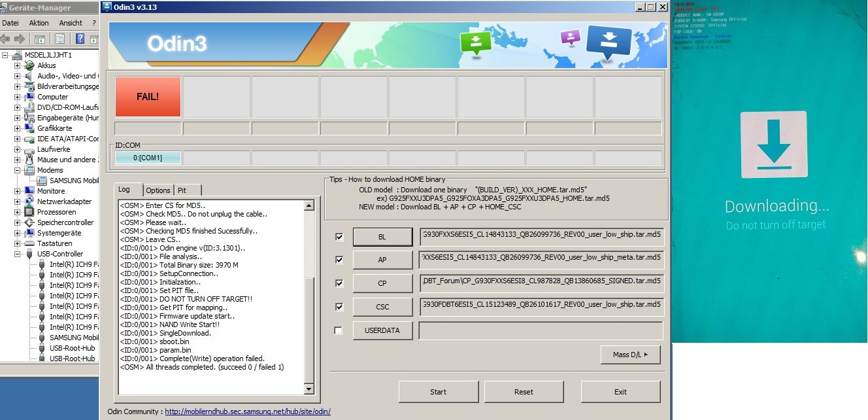
Task: Click the Forward arrow in Geräte-Manager toolbar
Action: tap(20, 39)
